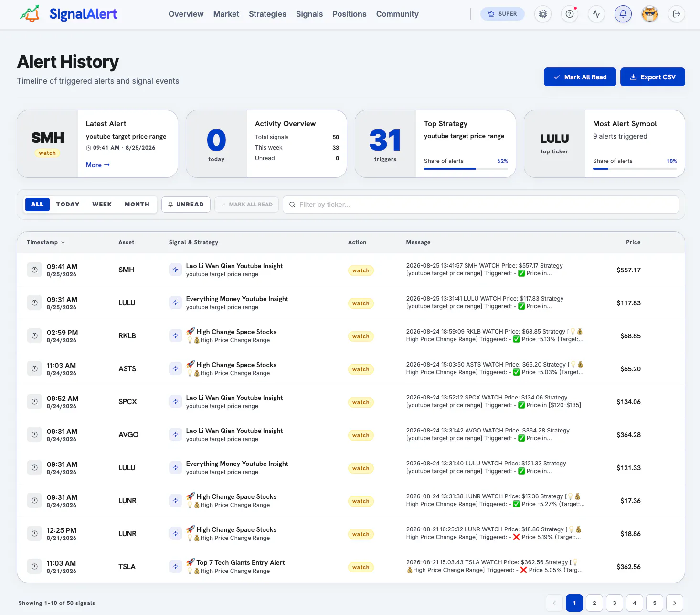Image resolution: width=700 pixels, height=615 pixels.
Task: Go to page 3
Action: (615, 603)
